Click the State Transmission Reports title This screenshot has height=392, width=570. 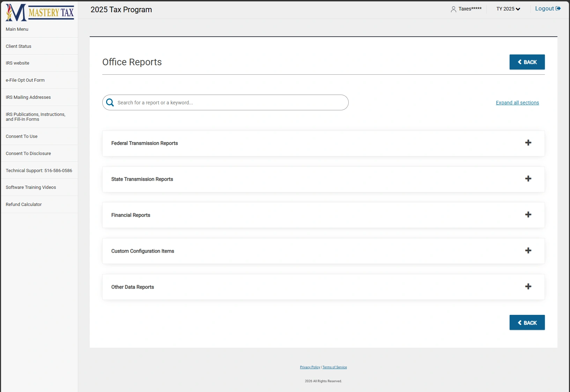click(x=142, y=179)
